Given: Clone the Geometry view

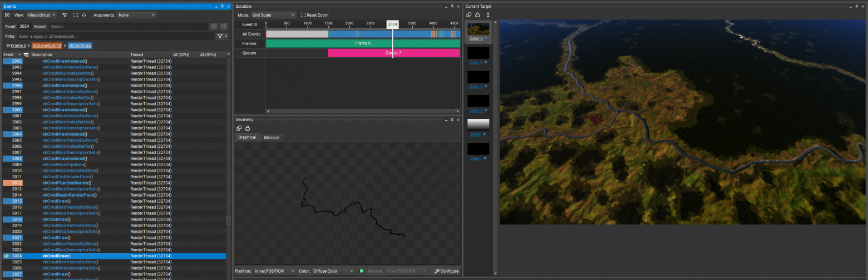Looking at the screenshot, I should [x=239, y=128].
